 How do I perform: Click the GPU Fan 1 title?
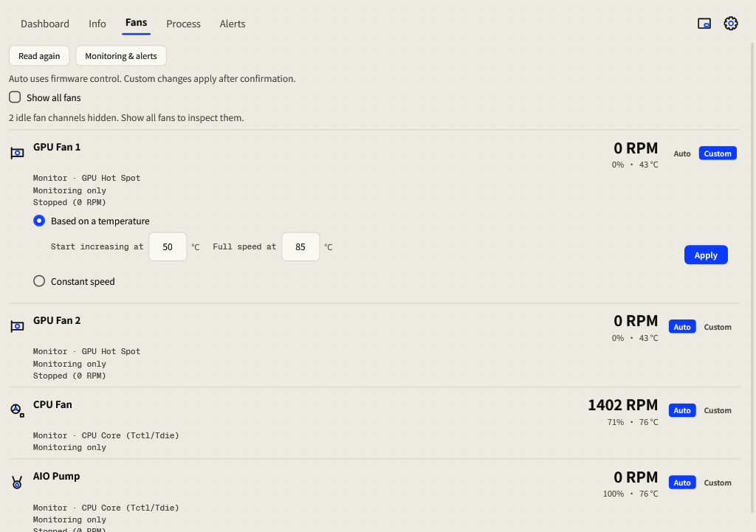coord(57,147)
